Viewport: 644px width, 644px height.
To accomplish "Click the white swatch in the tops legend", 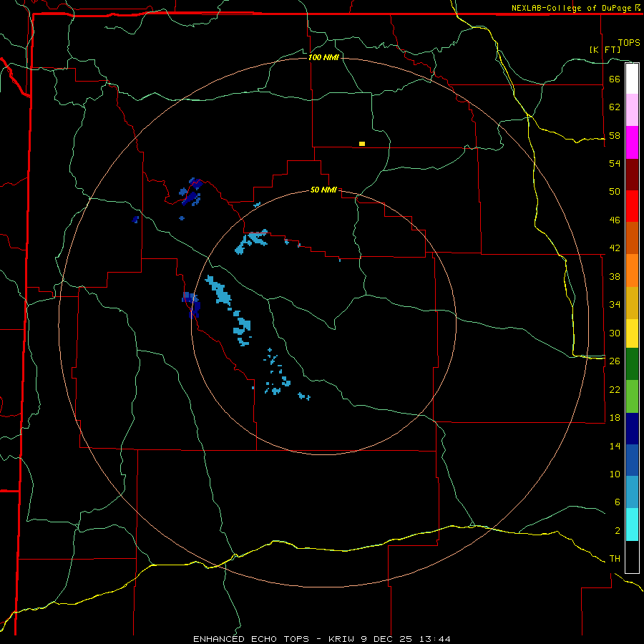I will (x=632, y=79).
